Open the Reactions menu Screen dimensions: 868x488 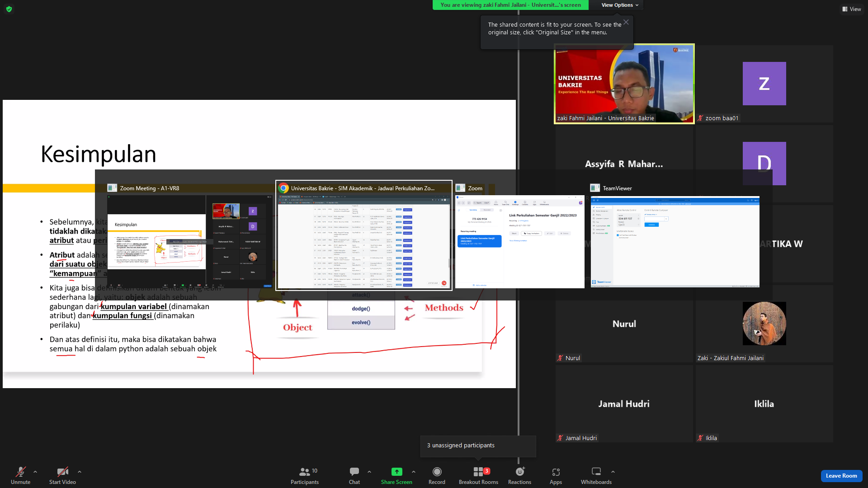(519, 475)
